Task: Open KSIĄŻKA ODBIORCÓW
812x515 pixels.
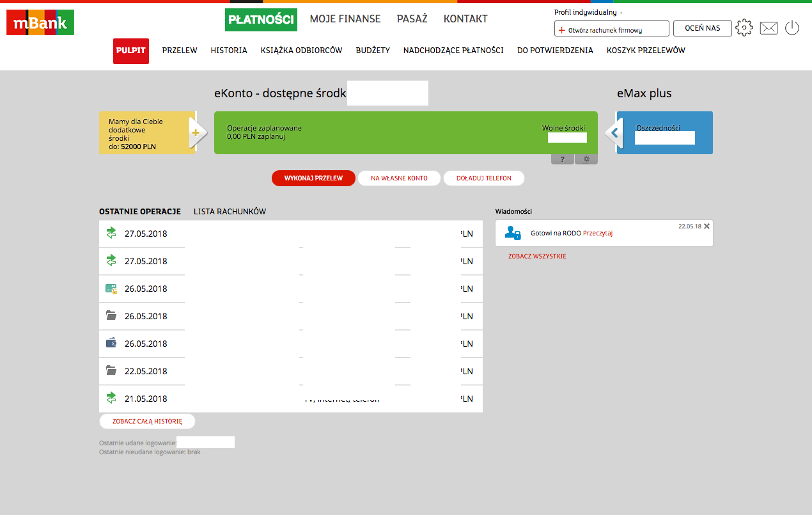Action: 302,51
